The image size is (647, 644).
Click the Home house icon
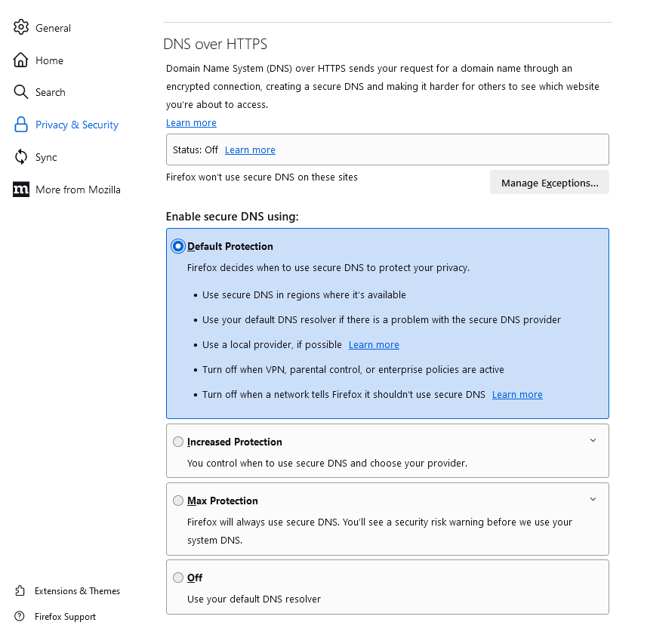(21, 60)
